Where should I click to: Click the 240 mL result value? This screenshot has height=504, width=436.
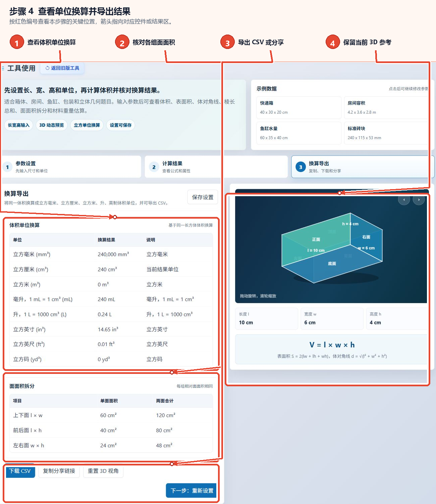tap(106, 299)
